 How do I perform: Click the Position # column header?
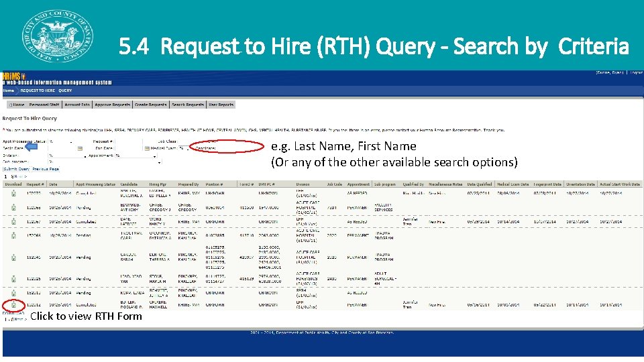(214, 184)
